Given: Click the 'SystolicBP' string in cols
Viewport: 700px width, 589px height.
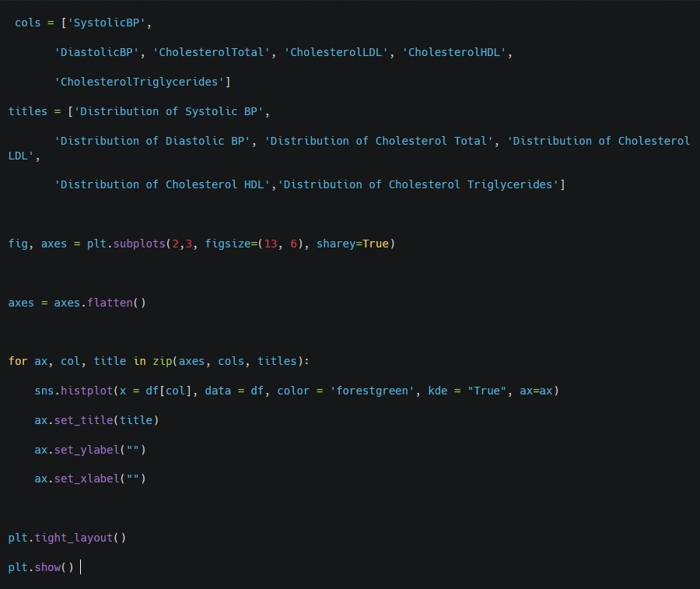Looking at the screenshot, I should tap(107, 23).
